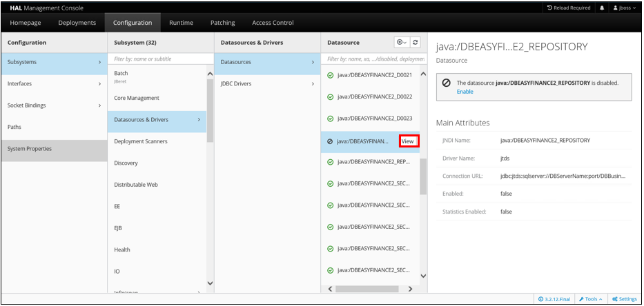Click subsystem list scroll up arrow
Screen dimensions: 644x306
pyautogui.click(x=210, y=74)
